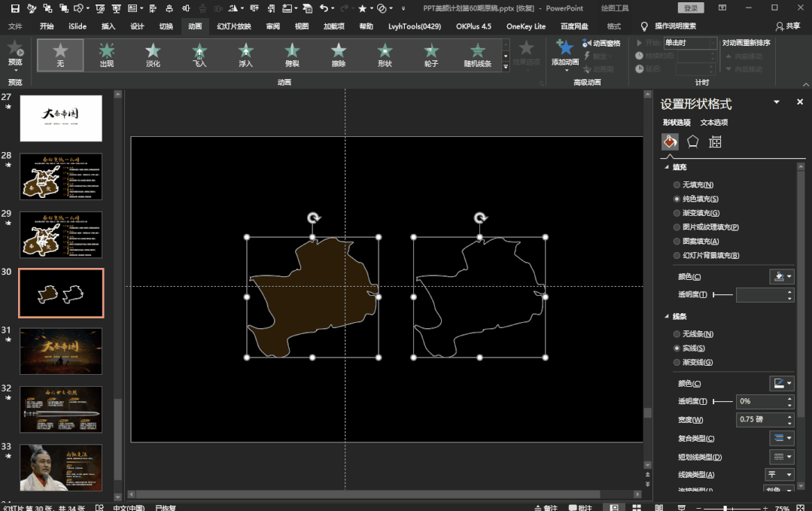The width and height of the screenshot is (812, 511).
Task: Select the 无填充 (No fill) radio button
Action: tap(677, 185)
